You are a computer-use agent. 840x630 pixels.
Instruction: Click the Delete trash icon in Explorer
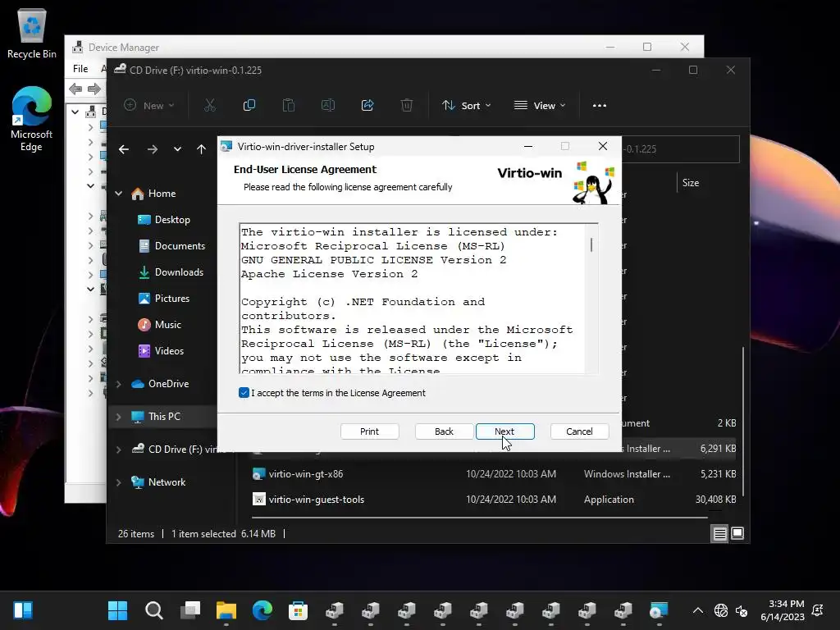click(x=407, y=106)
